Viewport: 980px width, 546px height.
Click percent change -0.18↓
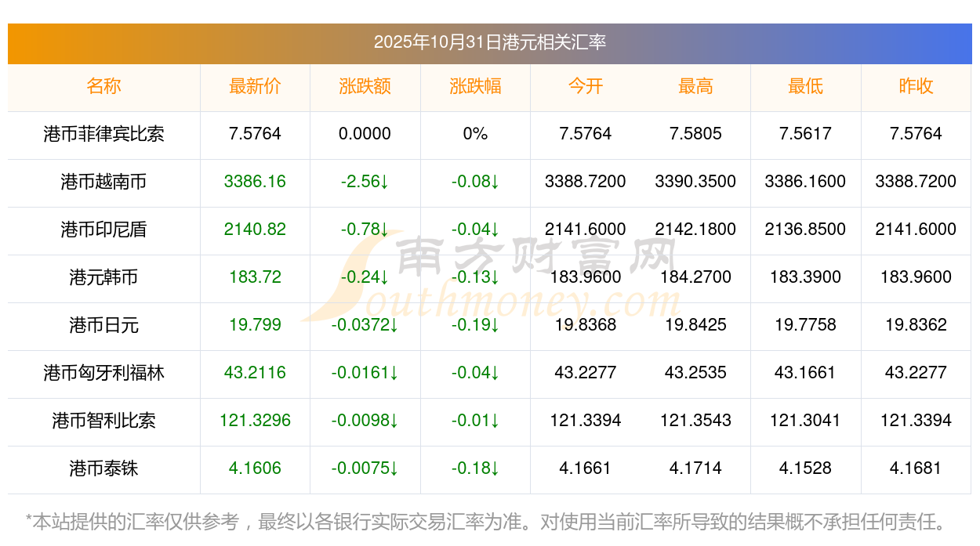(475, 468)
